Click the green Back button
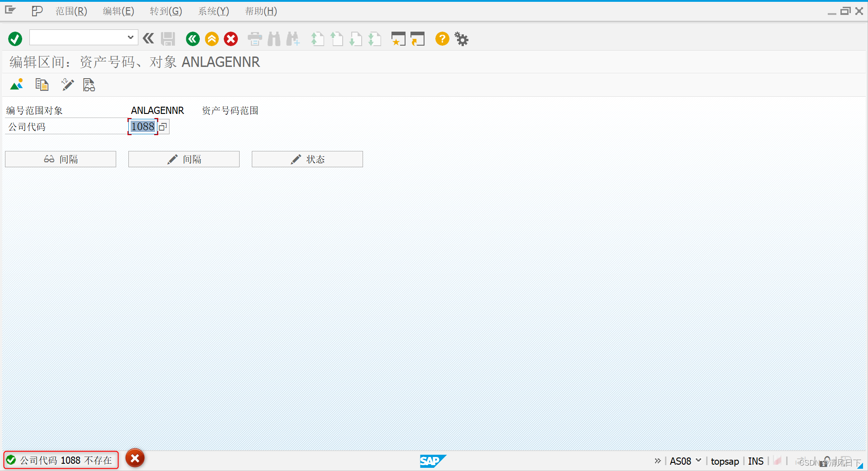 point(193,39)
